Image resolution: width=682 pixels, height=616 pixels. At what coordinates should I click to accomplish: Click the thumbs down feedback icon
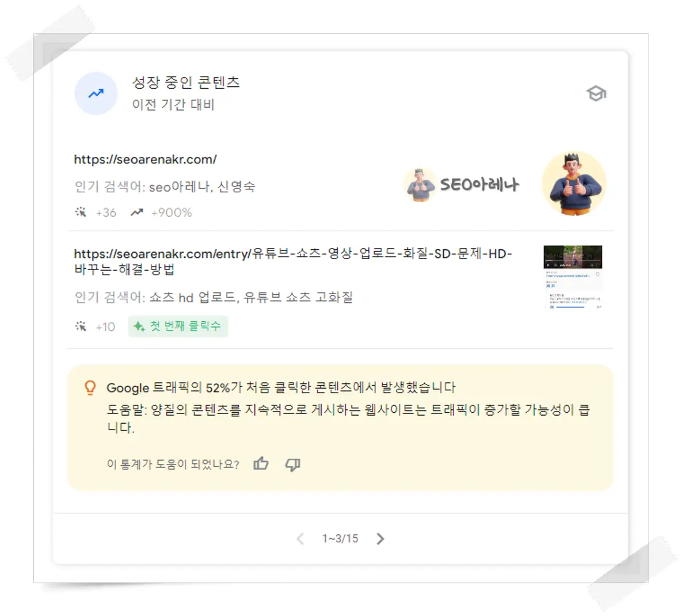pos(293,465)
